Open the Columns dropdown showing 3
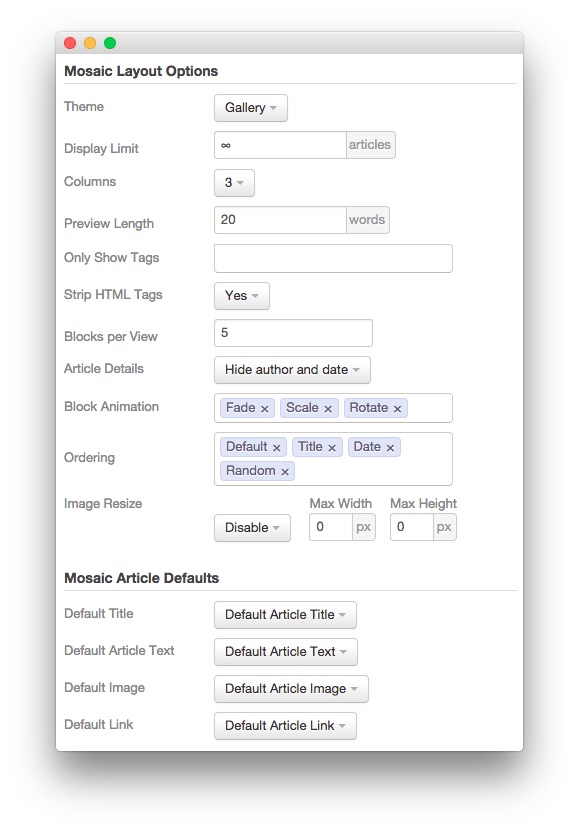 (234, 183)
